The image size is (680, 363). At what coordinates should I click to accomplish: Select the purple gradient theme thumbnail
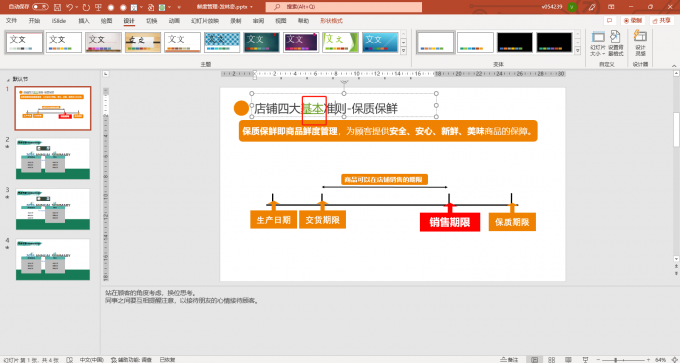[301, 43]
